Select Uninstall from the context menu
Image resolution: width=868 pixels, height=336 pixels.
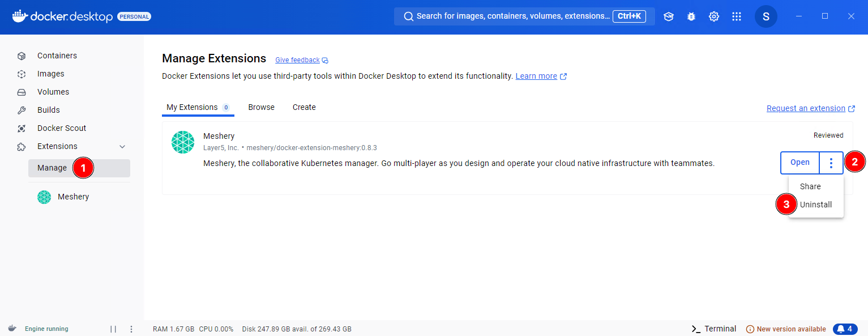816,205
